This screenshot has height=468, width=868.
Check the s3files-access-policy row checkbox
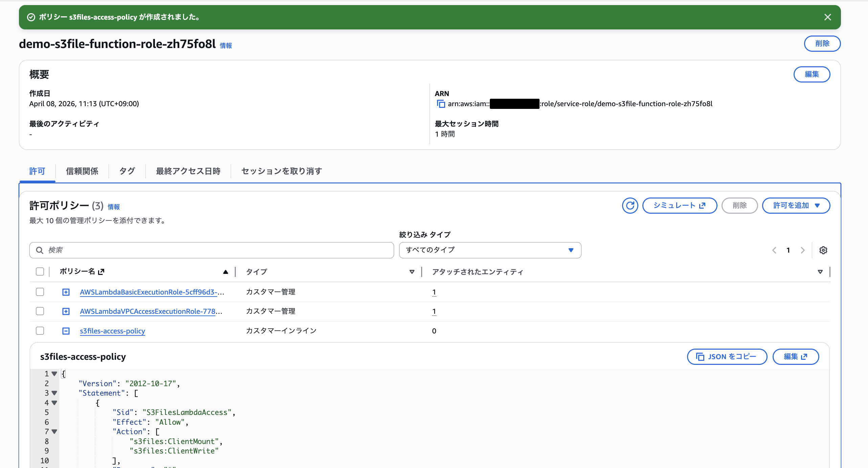pyautogui.click(x=40, y=331)
